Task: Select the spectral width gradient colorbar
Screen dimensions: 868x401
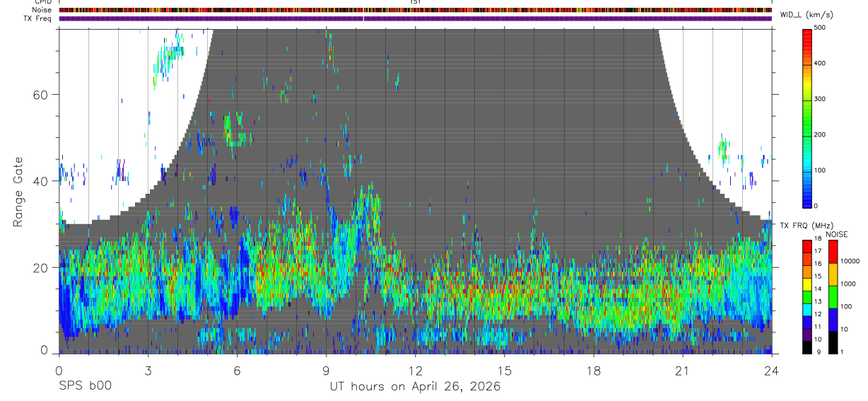Action: point(808,117)
